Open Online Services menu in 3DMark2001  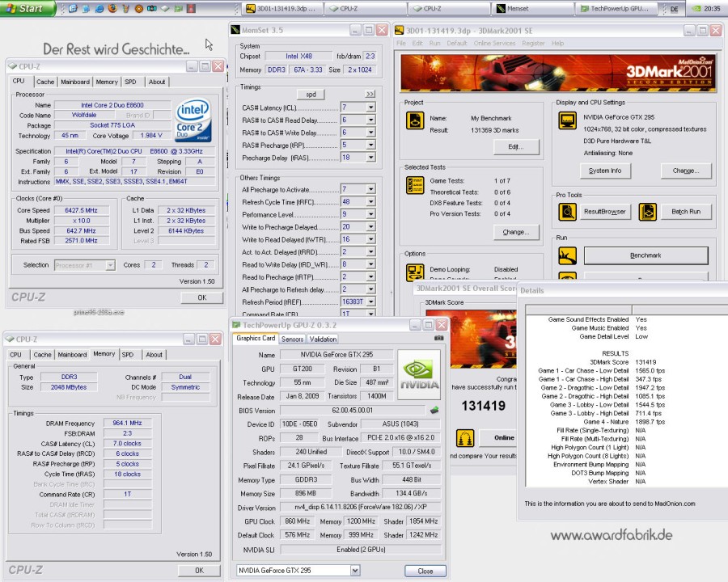[494, 43]
